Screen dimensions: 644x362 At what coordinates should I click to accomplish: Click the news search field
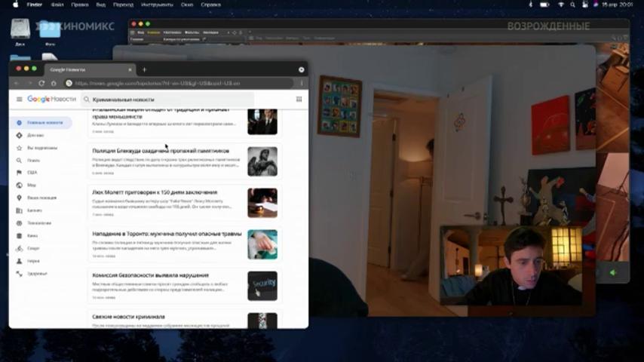(167, 100)
